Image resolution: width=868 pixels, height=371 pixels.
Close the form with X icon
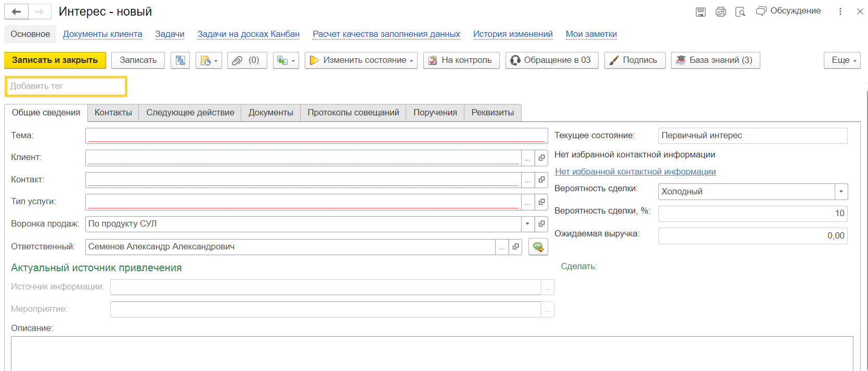click(860, 11)
